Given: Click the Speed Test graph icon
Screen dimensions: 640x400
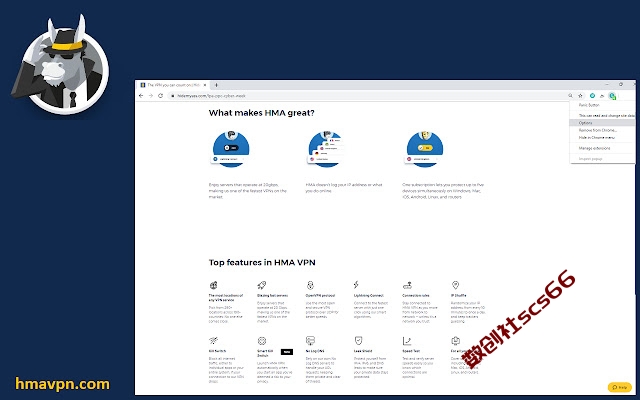Looking at the screenshot, I should [x=407, y=340].
